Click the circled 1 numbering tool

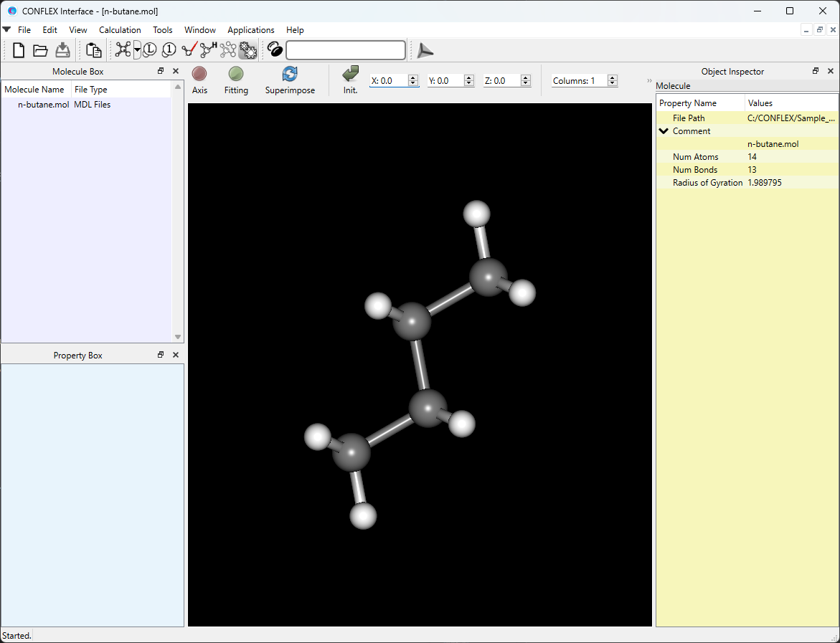click(169, 49)
